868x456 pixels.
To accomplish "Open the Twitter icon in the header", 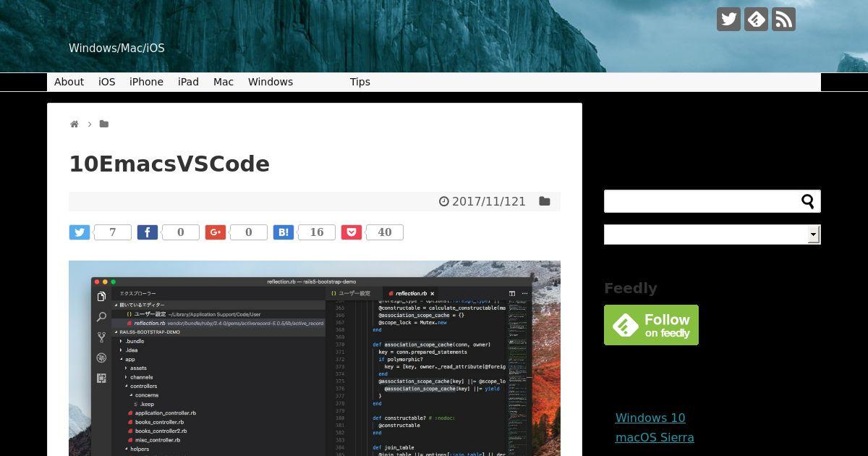I will coord(728,20).
